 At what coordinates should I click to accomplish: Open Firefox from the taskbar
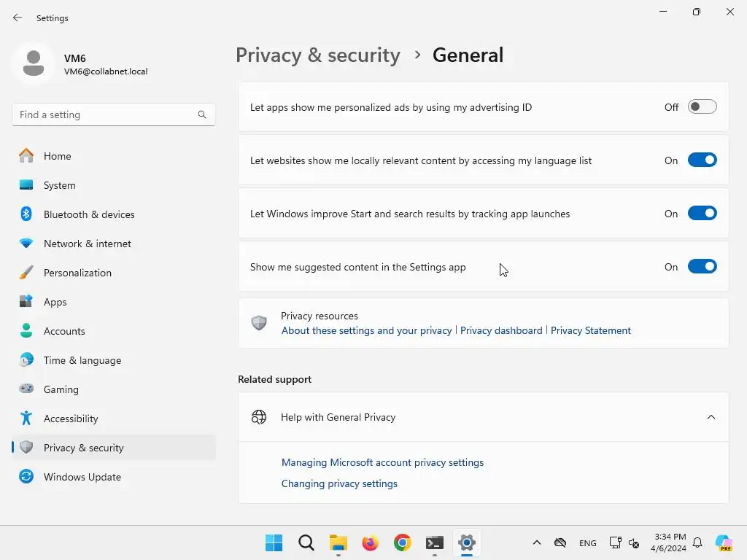371,542
